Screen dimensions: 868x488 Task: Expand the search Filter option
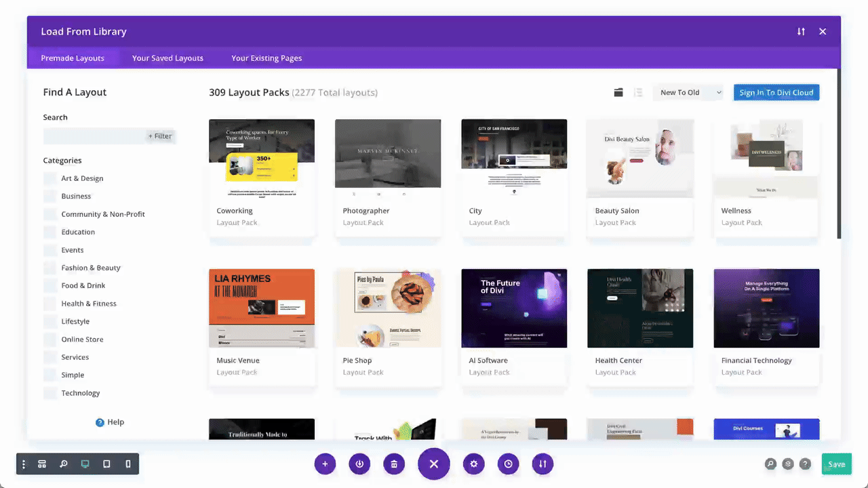pyautogui.click(x=160, y=136)
